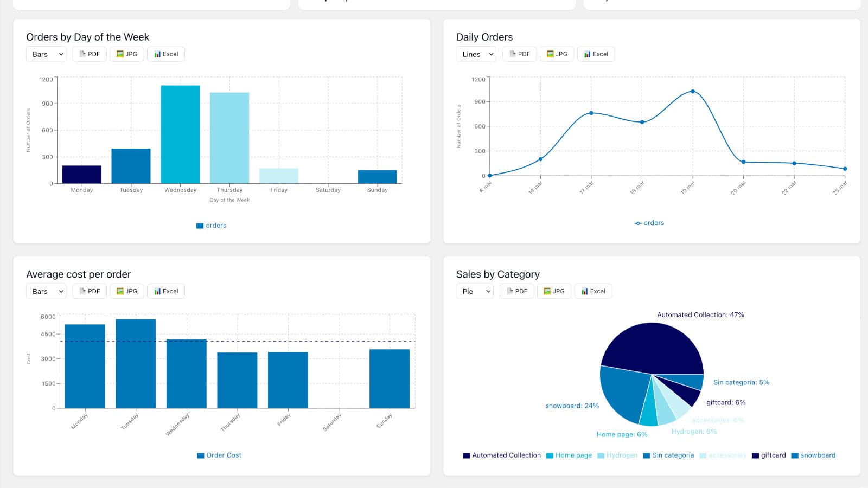Select Tuesday bar in Average cost chart
Image resolution: width=868 pixels, height=488 pixels.
point(136,363)
